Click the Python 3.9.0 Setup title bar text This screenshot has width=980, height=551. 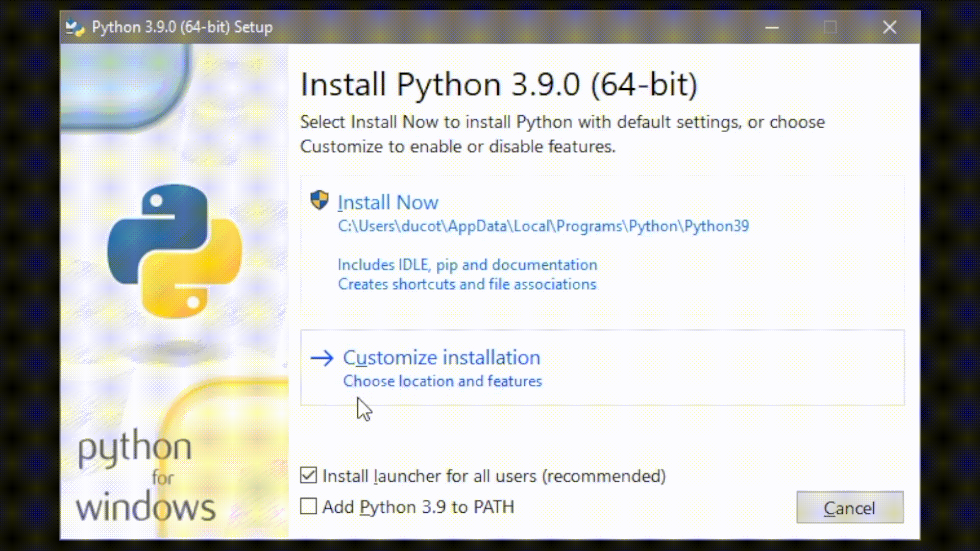[182, 27]
